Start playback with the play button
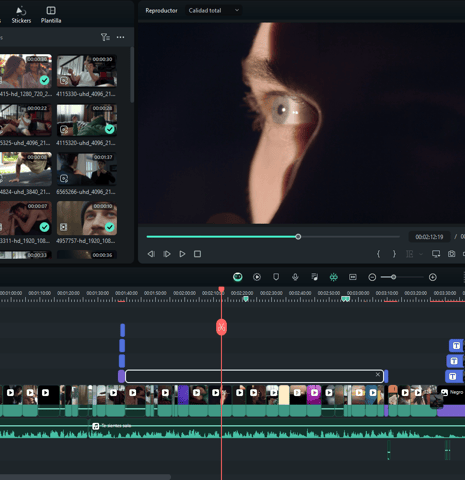This screenshot has width=465, height=480. coord(182,254)
